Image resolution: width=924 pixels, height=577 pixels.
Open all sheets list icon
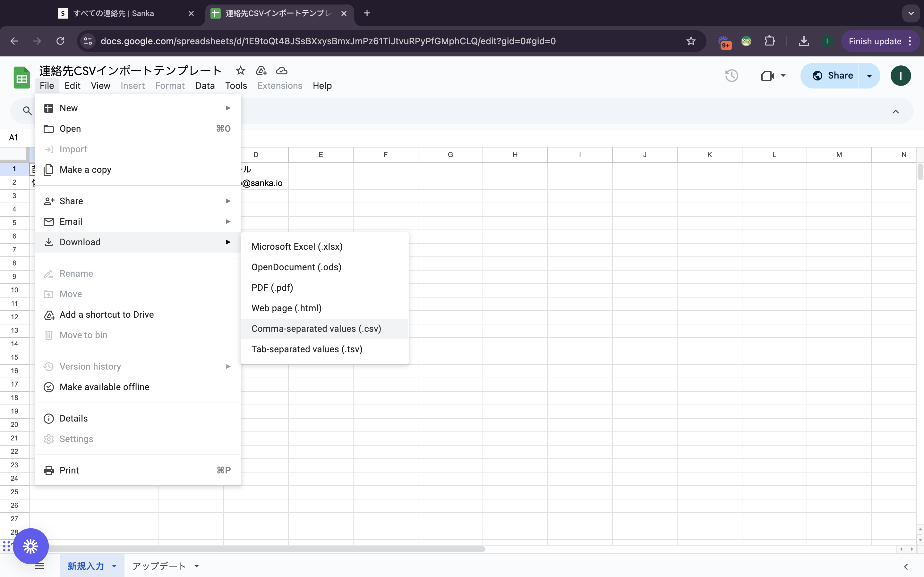39,566
